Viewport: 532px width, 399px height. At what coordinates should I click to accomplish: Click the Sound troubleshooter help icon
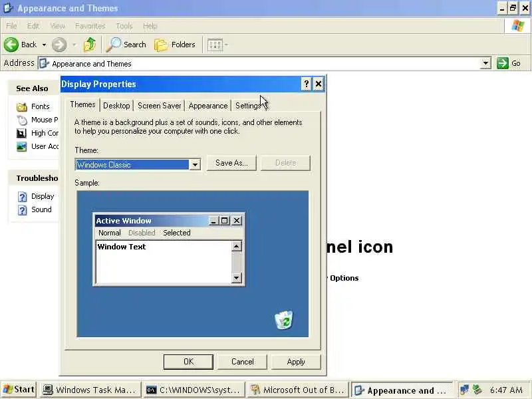(22, 210)
